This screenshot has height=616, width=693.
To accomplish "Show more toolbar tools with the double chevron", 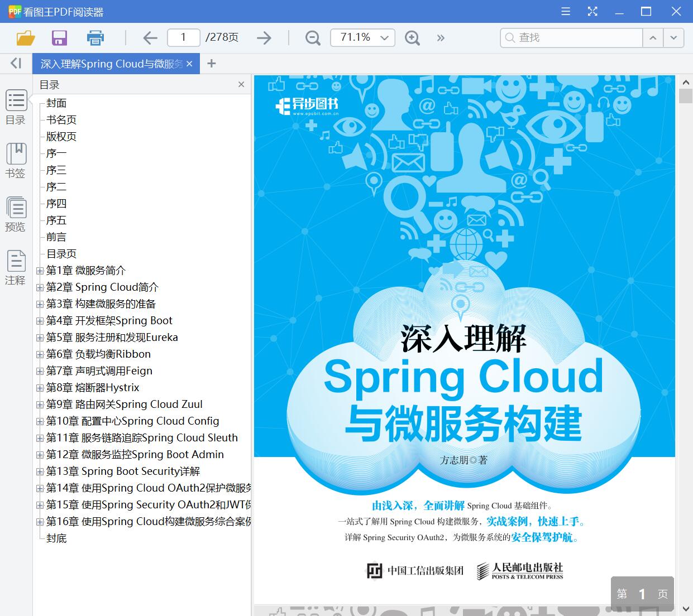I will coord(441,38).
